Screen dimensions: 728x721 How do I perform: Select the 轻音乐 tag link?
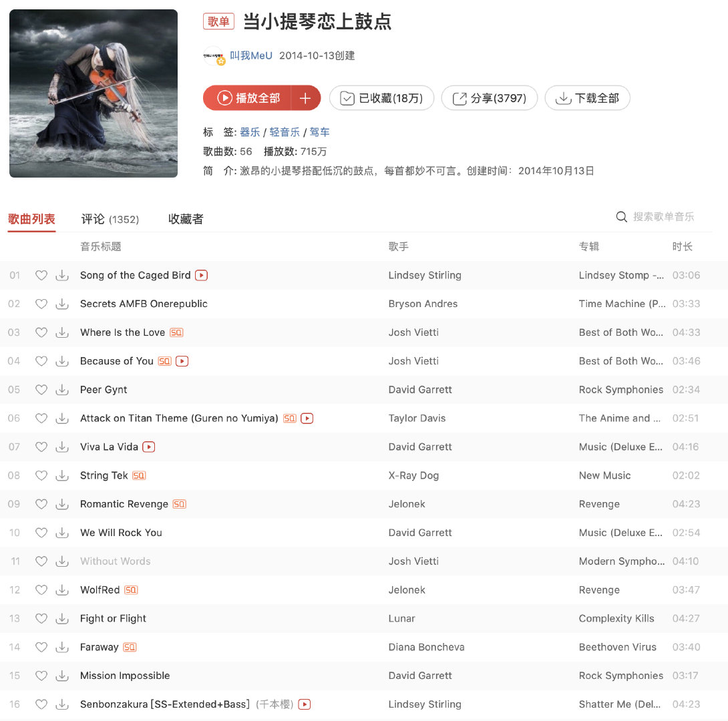(x=285, y=132)
